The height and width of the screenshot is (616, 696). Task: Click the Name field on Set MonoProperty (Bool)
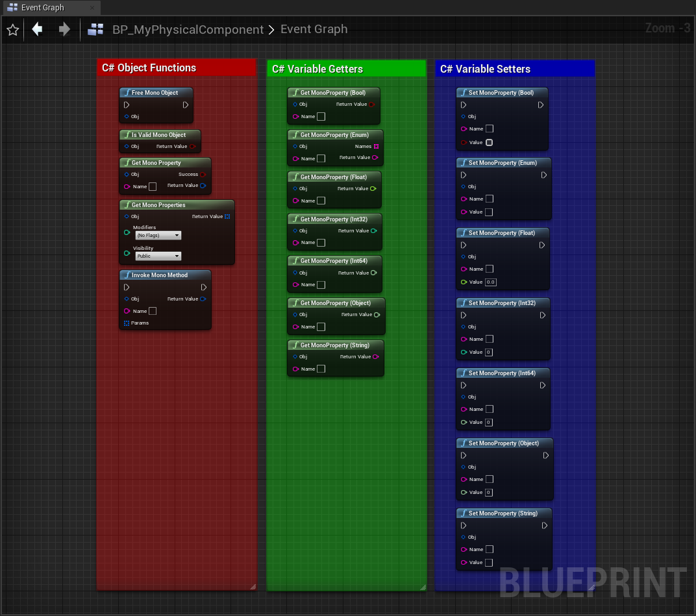[x=490, y=129]
